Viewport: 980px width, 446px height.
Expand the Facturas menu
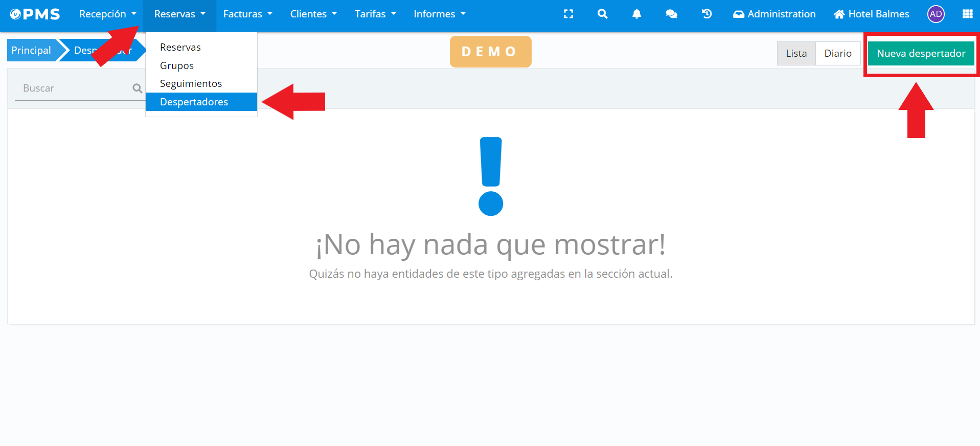(x=247, y=14)
